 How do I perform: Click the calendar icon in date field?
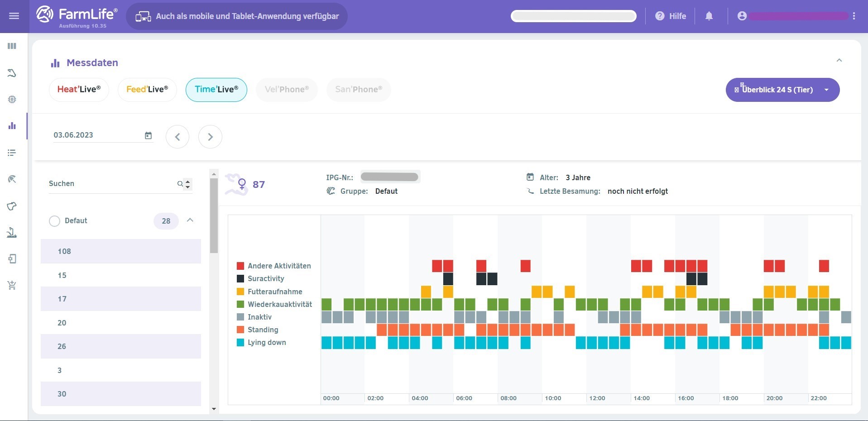click(x=148, y=135)
